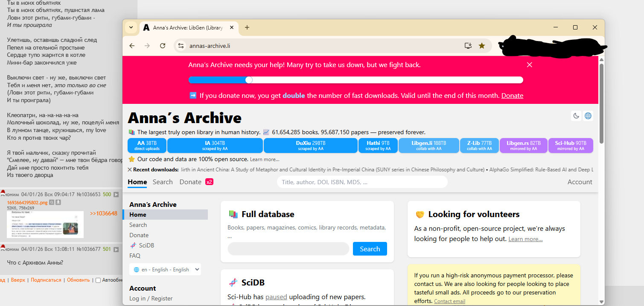Focus the Title, author, DOI search field
Screen dimensions: 644x306
click(x=362, y=182)
